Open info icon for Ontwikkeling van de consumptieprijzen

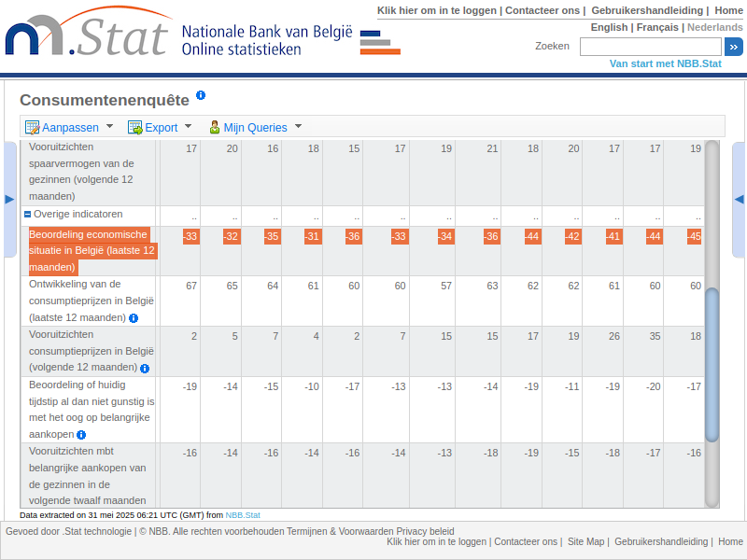134,318
